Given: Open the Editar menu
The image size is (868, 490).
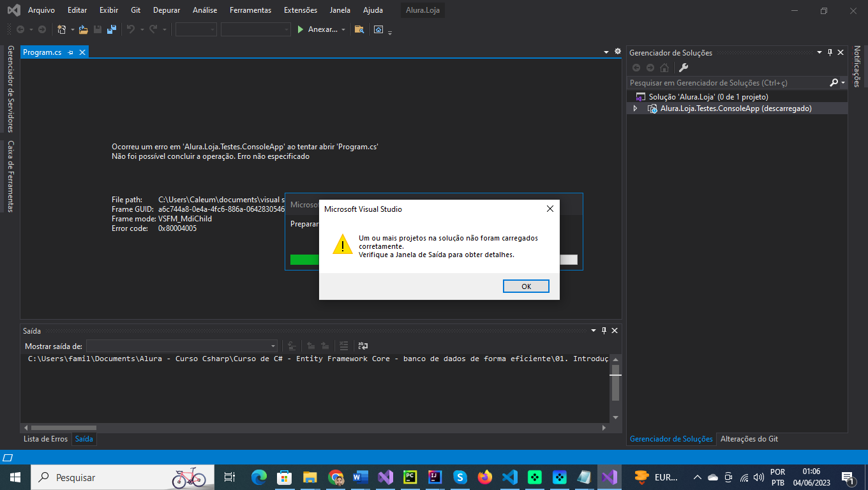Looking at the screenshot, I should (77, 10).
